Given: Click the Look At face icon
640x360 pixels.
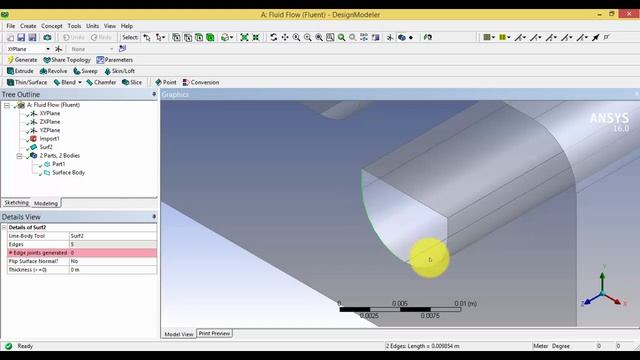Looking at the screenshot, I should [428, 38].
